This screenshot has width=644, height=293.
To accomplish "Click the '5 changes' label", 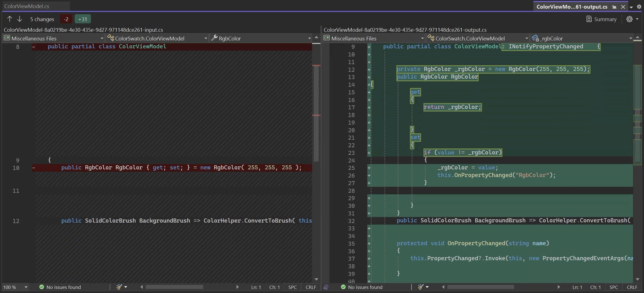I will coord(42,19).
